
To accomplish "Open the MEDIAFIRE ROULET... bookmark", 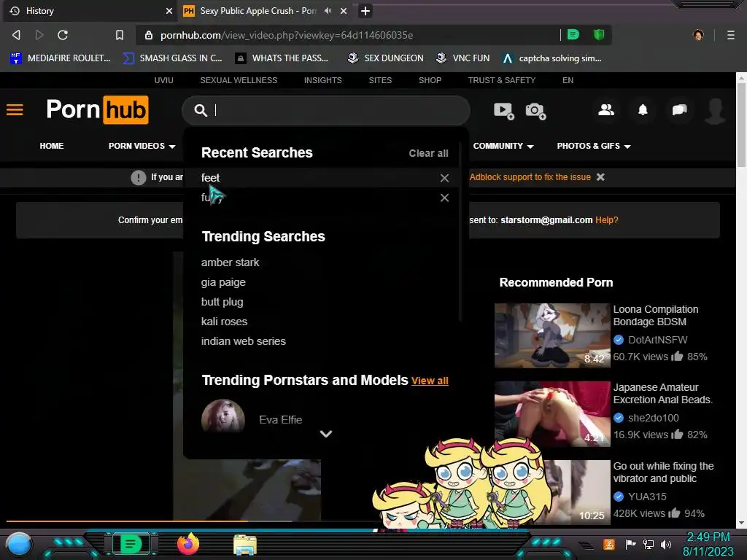I will [61, 58].
